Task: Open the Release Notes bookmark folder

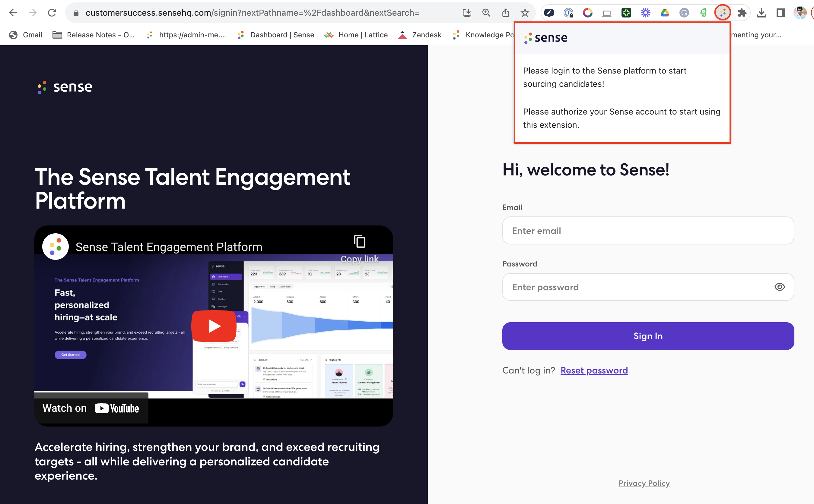Action: [94, 35]
